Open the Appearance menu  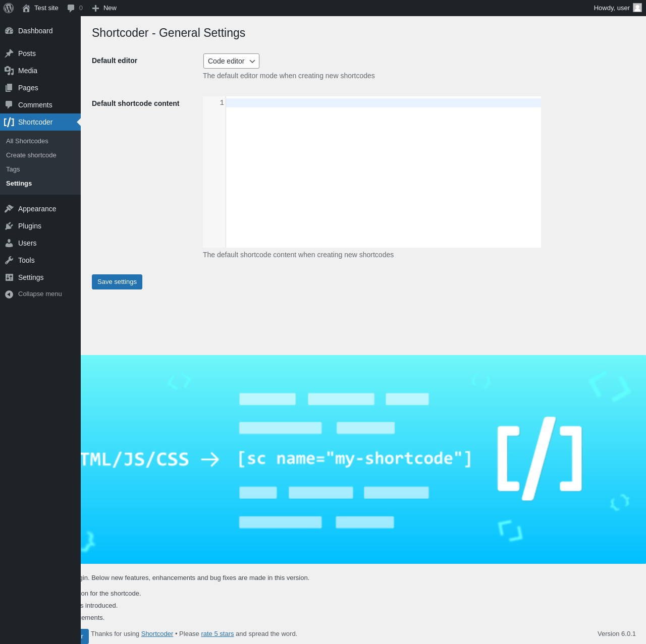click(x=40, y=209)
